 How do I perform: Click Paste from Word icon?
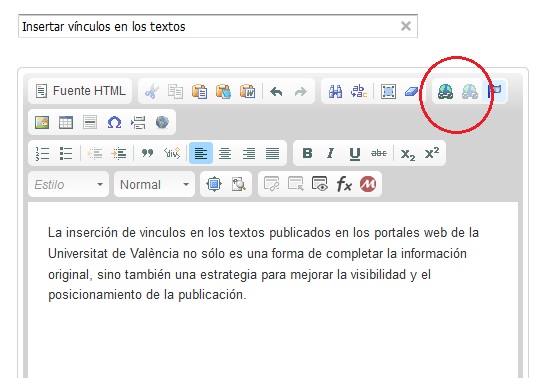coord(248,92)
